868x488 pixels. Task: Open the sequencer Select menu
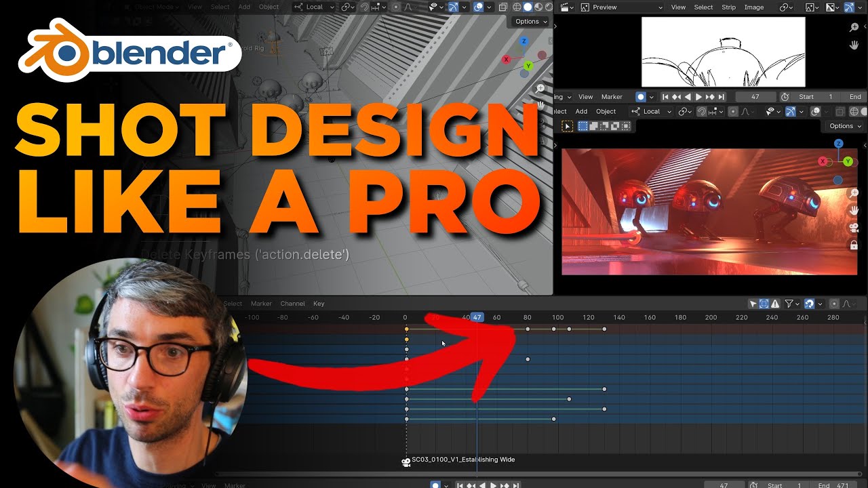pyautogui.click(x=703, y=7)
